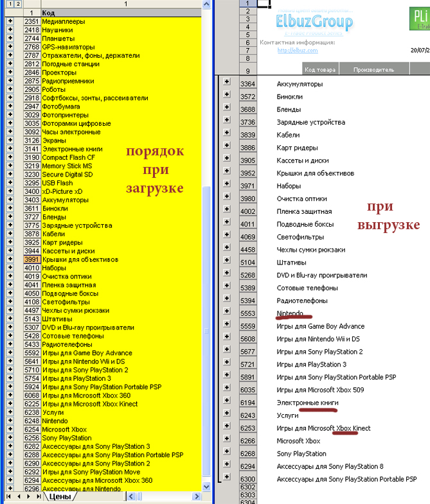The width and height of the screenshot is (430, 504).
Task: Select Подводные боксы in right sheet
Action: tap(305, 224)
